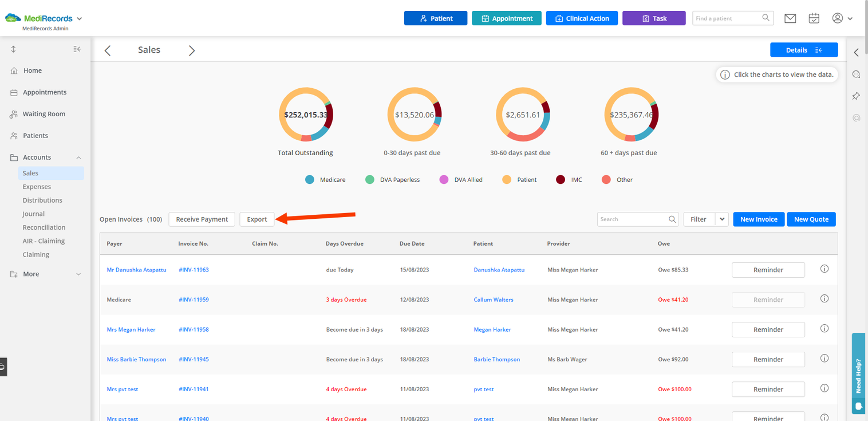The height and width of the screenshot is (421, 868).
Task: Click the Export button
Action: (257, 219)
